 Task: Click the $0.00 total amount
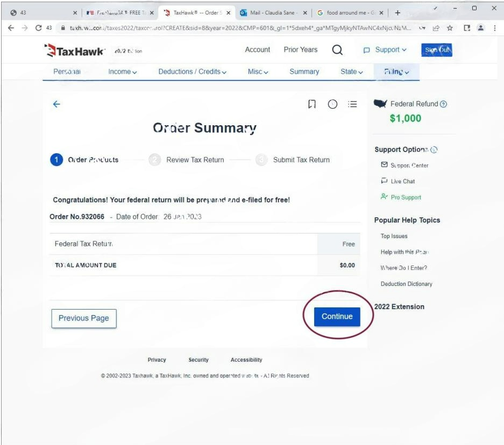pos(347,265)
